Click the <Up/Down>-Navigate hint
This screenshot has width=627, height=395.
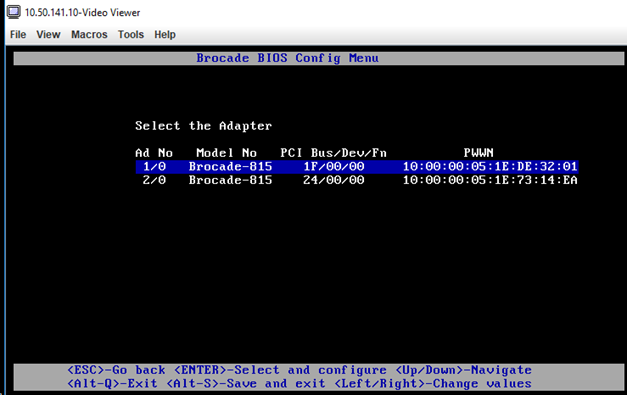pyautogui.click(x=463, y=370)
